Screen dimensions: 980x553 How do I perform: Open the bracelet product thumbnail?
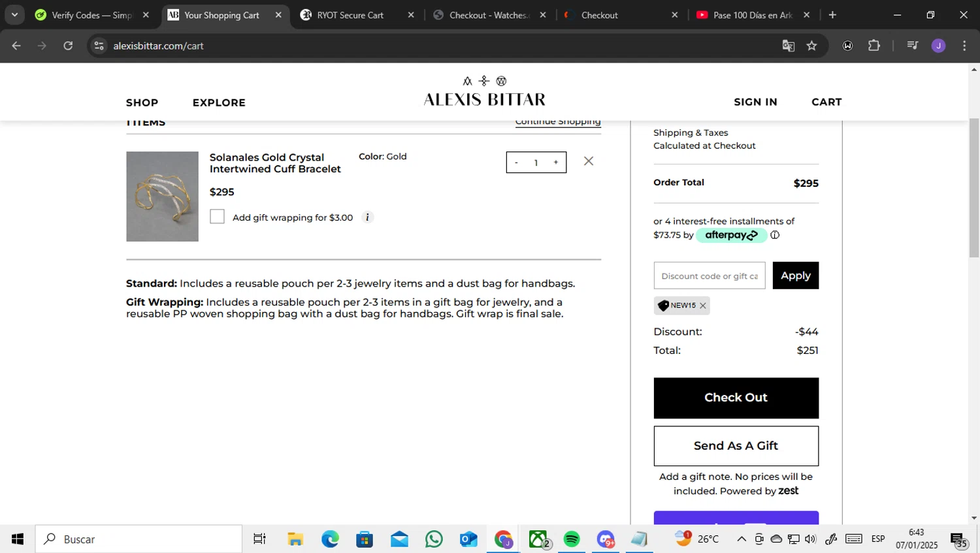[x=162, y=197]
